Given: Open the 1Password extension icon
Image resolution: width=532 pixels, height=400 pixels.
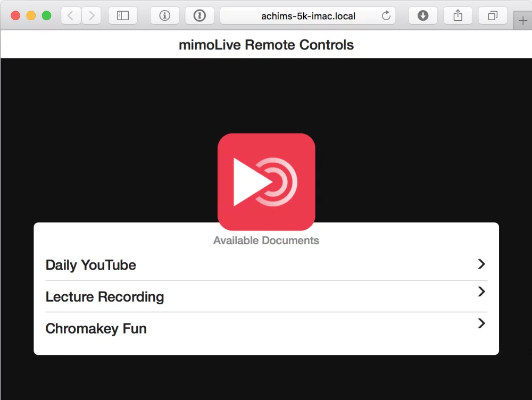Looking at the screenshot, I should 199,15.
